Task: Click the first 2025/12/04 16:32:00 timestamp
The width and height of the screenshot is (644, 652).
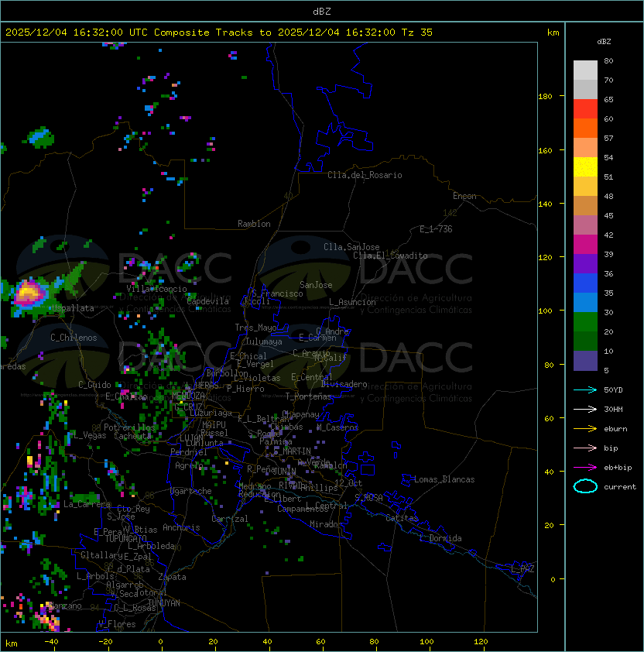Action: (64, 32)
